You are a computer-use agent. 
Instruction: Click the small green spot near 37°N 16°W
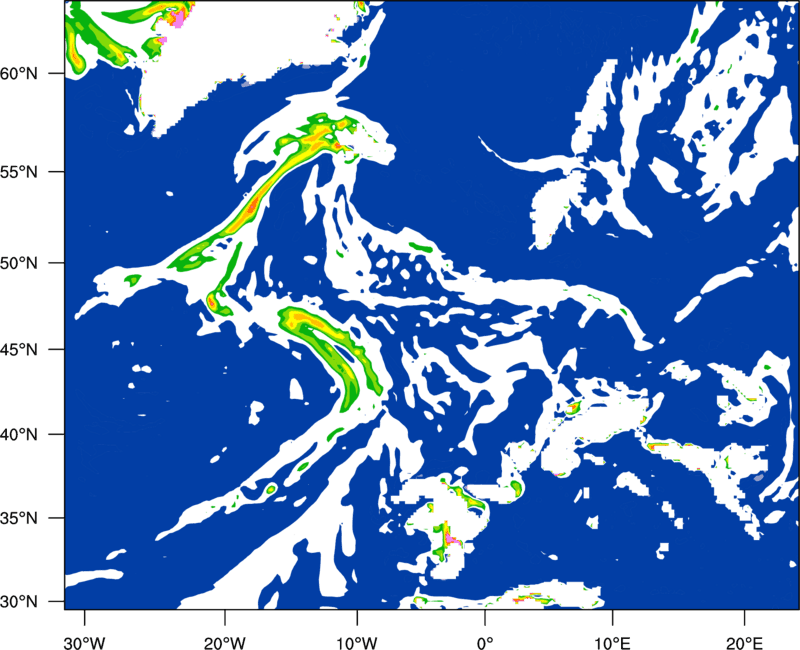tap(270, 489)
